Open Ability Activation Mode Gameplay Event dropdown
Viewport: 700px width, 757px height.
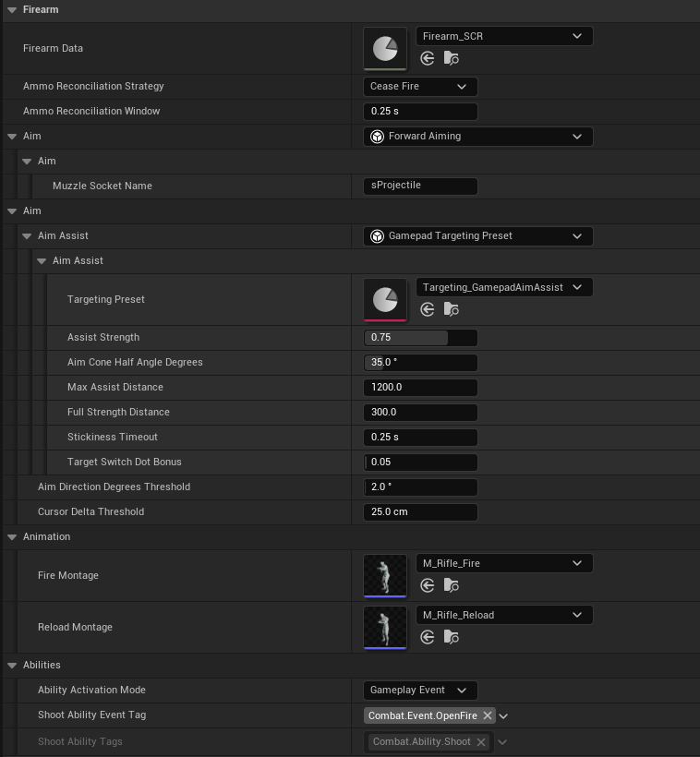[420, 691]
